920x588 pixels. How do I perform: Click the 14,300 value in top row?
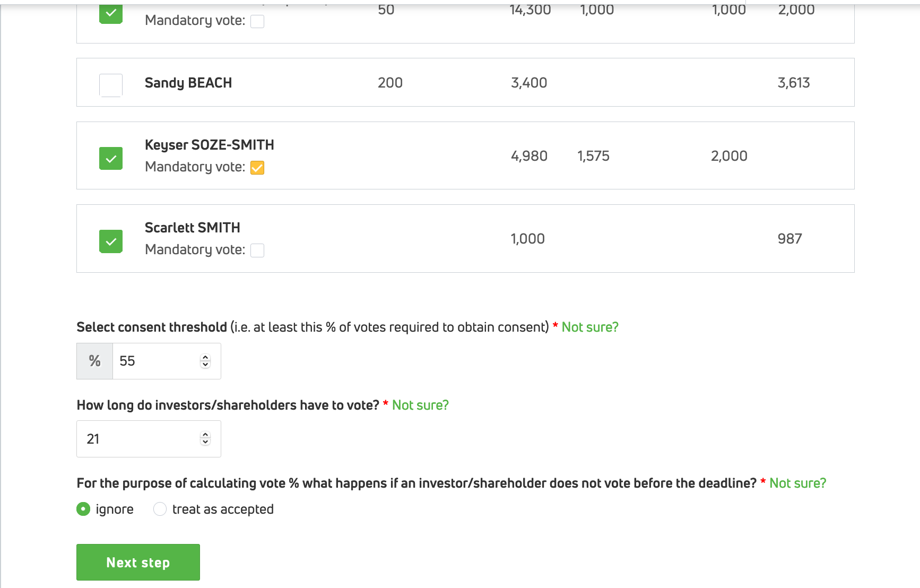530,10
